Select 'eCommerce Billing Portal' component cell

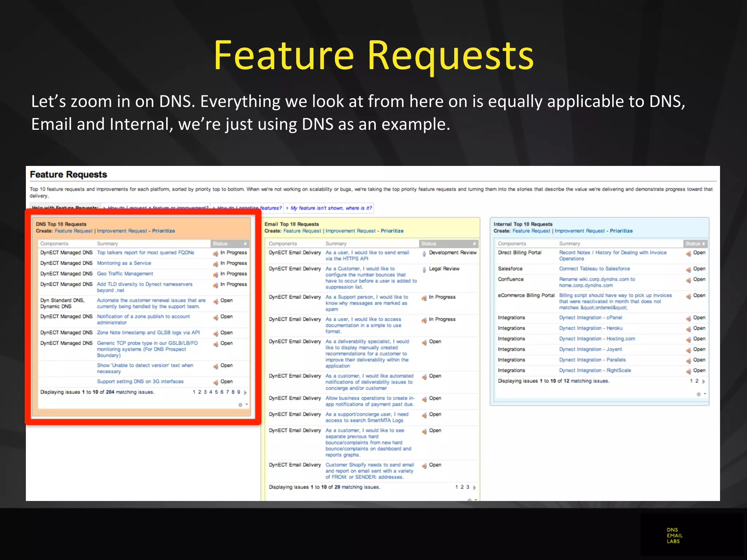[526, 296]
